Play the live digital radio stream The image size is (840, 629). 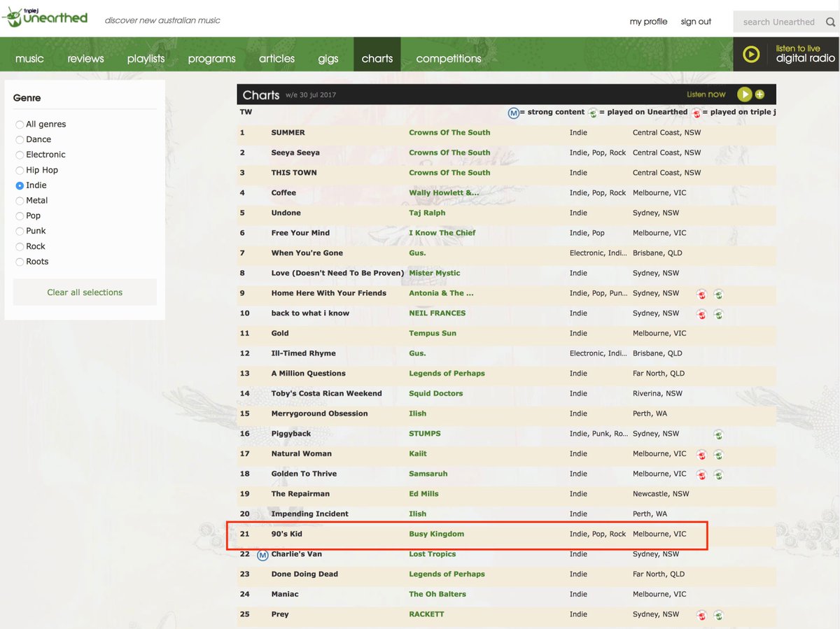click(x=750, y=54)
